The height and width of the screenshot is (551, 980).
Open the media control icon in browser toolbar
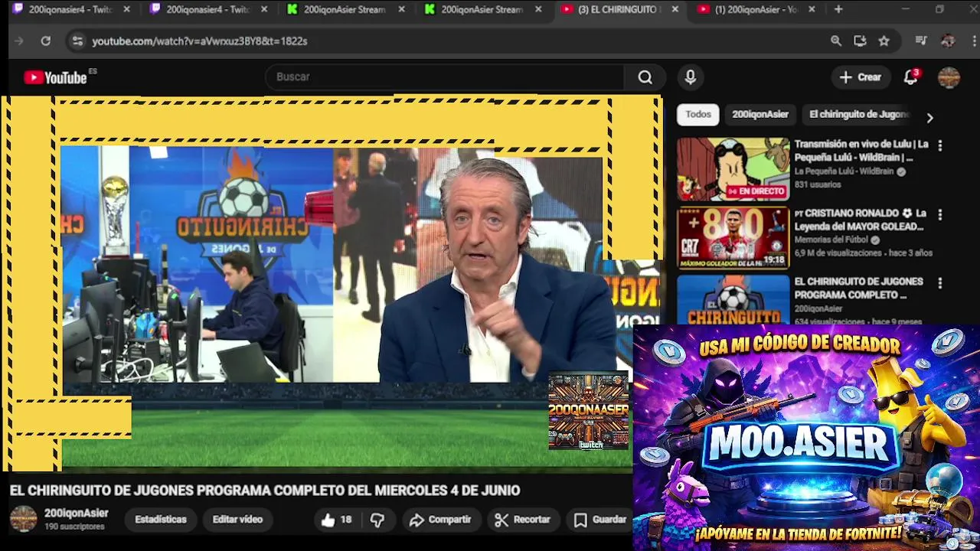click(x=921, y=41)
